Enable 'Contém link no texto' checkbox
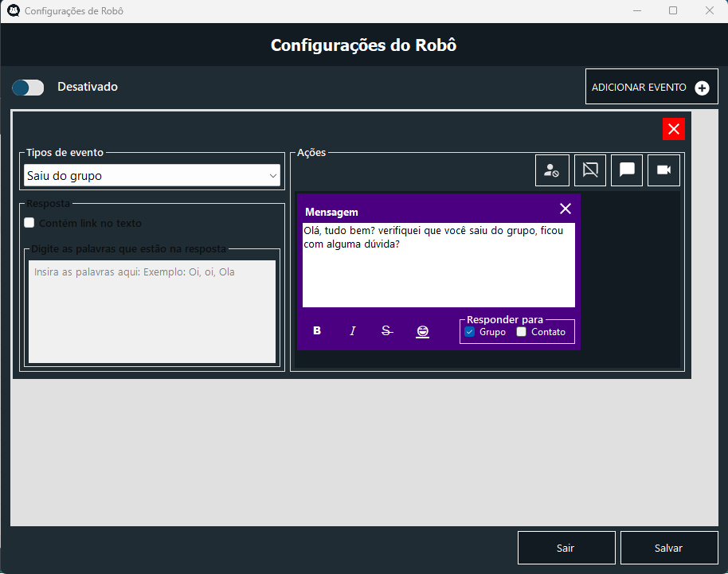The image size is (728, 574). (29, 223)
